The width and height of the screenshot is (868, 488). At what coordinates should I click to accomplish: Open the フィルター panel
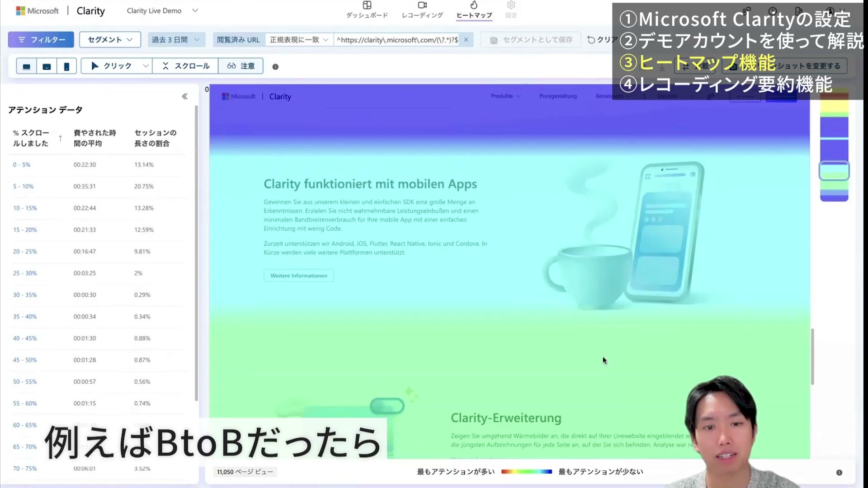pyautogui.click(x=41, y=40)
